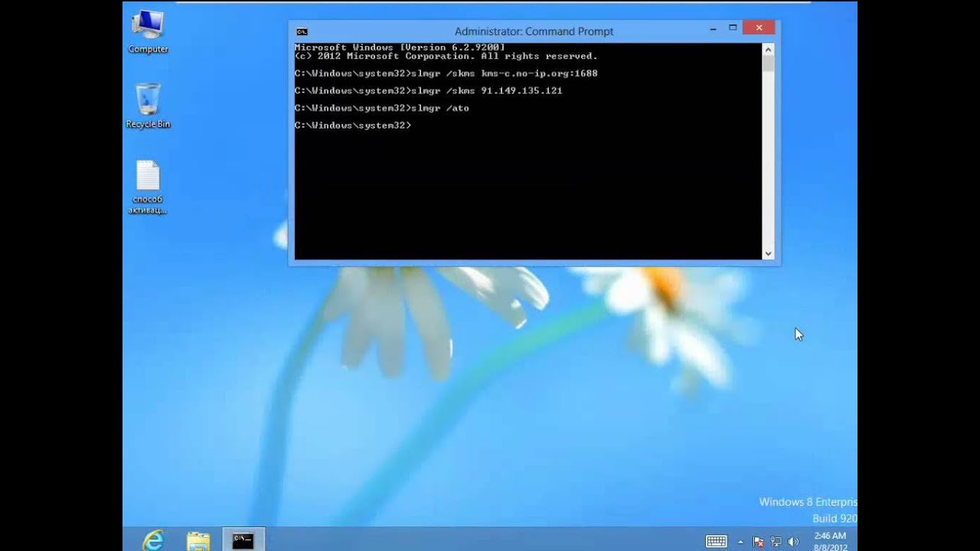Open the volume speaker tray icon
This screenshot has height=551, width=980.
tap(793, 542)
